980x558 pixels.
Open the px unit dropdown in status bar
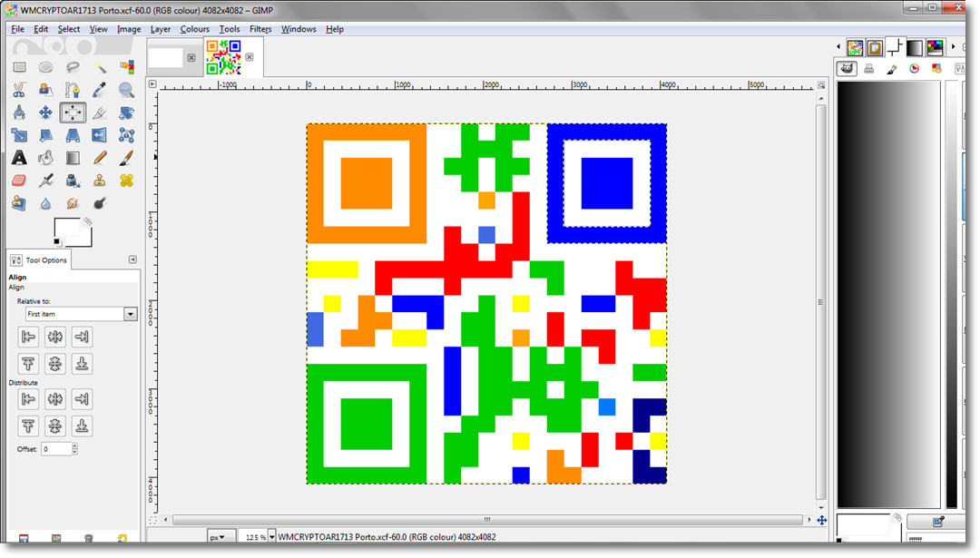click(x=221, y=537)
